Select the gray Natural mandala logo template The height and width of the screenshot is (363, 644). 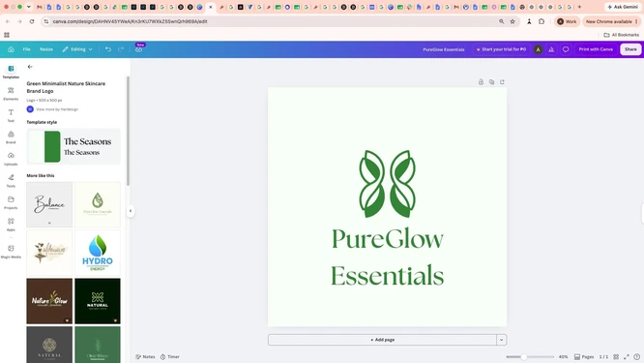click(x=49, y=345)
